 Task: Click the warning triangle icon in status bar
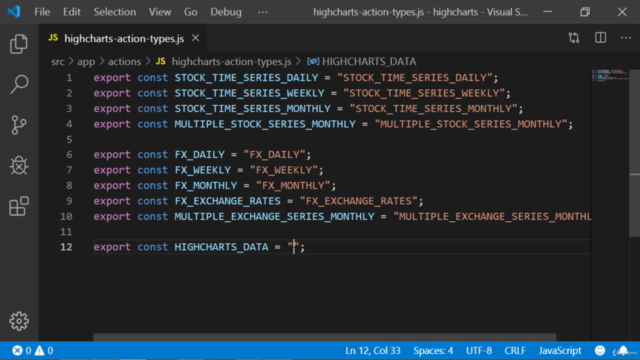click(x=39, y=351)
